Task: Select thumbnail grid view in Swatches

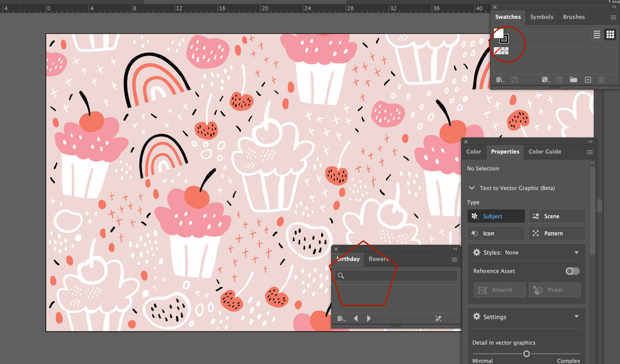Action: pos(609,35)
